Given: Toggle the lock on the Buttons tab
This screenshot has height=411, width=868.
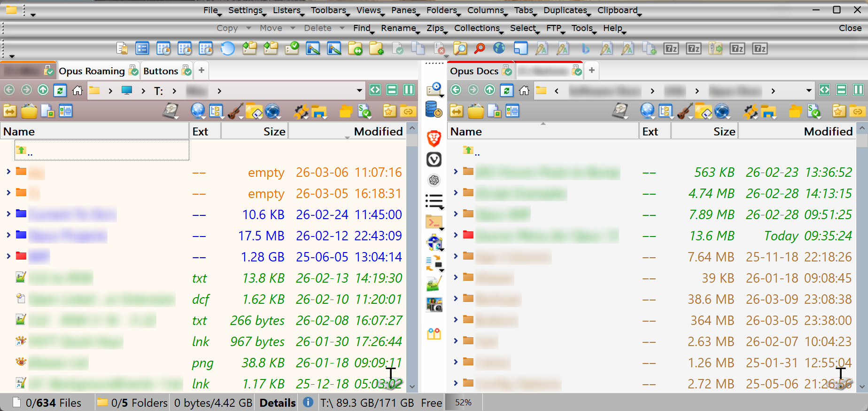Looking at the screenshot, I should pyautogui.click(x=186, y=71).
